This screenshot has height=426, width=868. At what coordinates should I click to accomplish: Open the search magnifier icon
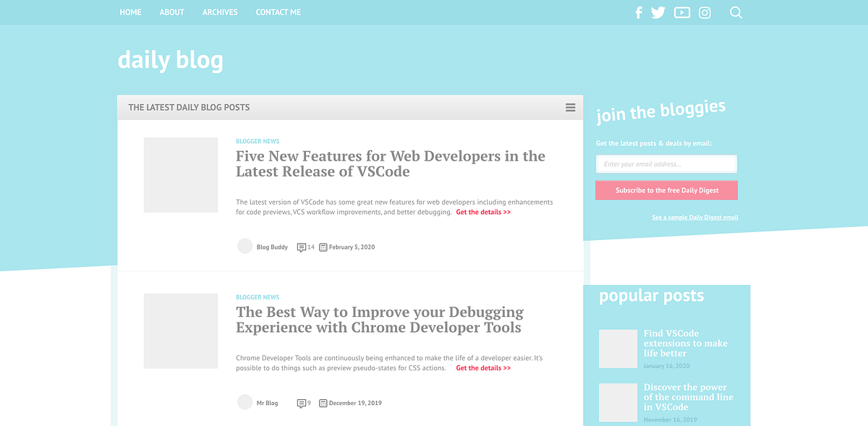click(x=736, y=12)
